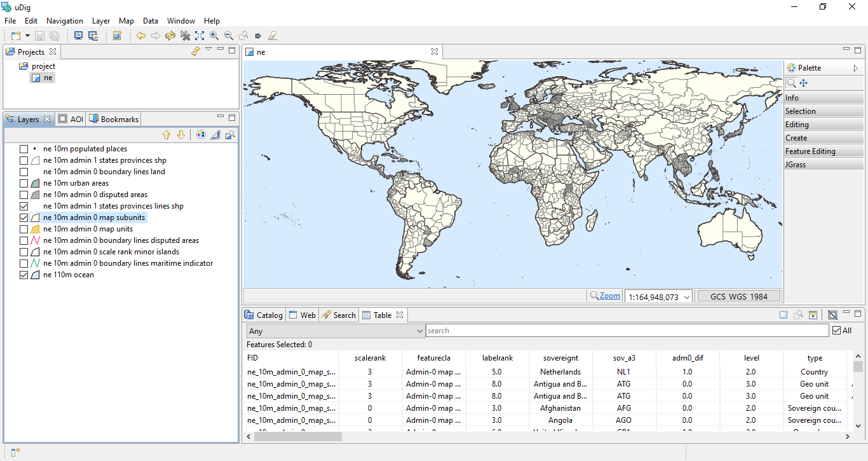Uncheck ne 10m admin 0 map subunits
The image size is (868, 461).
[x=24, y=217]
